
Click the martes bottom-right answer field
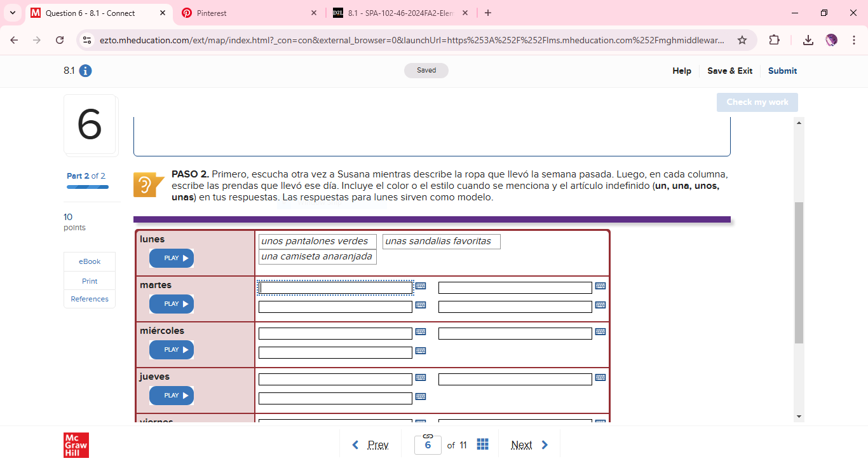(515, 307)
